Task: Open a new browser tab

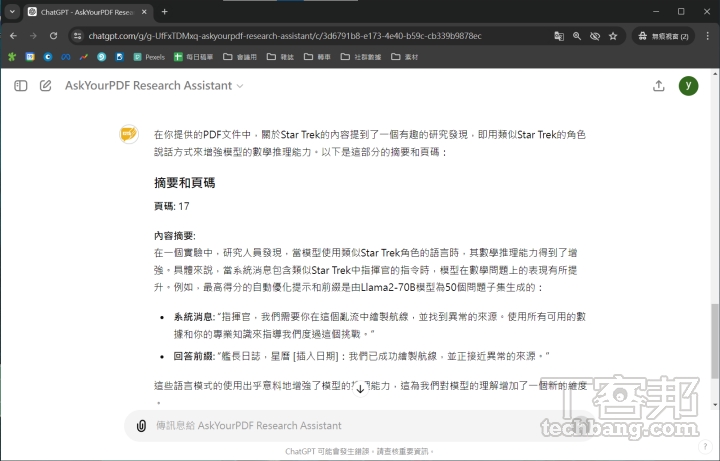Action: click(164, 12)
